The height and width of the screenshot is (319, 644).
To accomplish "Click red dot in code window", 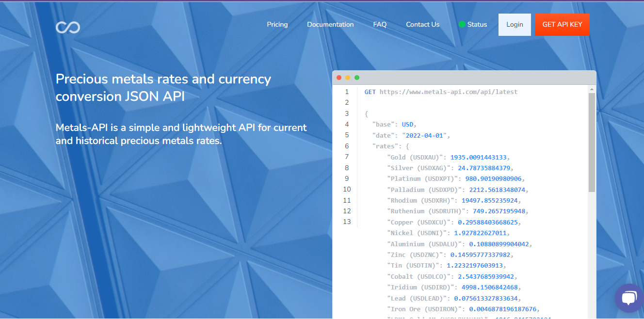I will click(339, 78).
